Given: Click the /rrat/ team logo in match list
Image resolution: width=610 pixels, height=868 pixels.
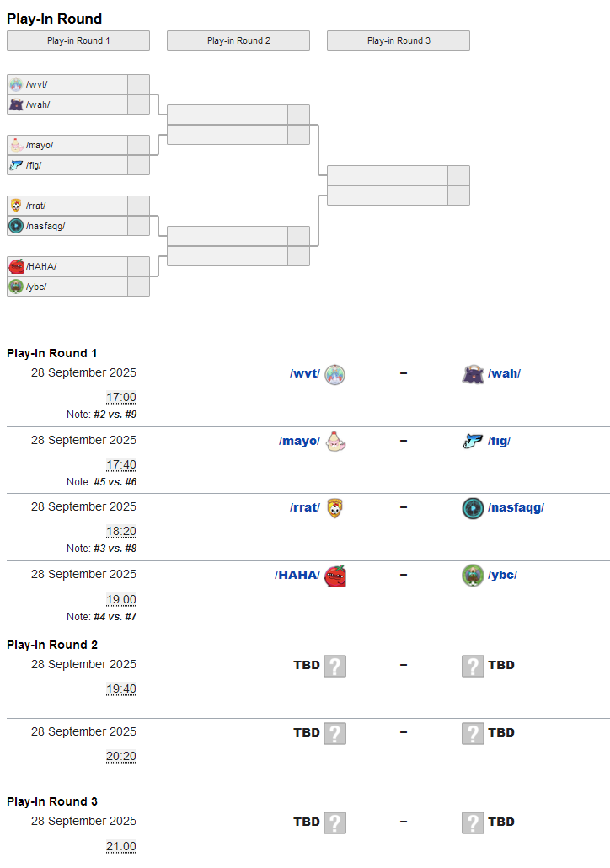Looking at the screenshot, I should pyautogui.click(x=335, y=507).
